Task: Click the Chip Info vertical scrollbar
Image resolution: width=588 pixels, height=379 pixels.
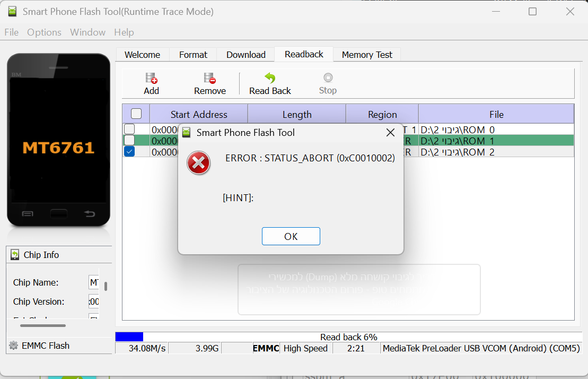Action: point(106,287)
